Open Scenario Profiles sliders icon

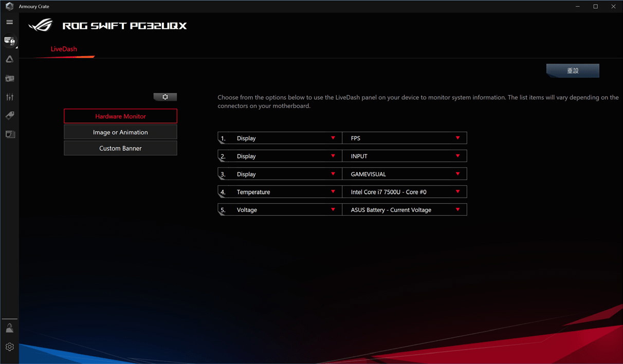[9, 97]
